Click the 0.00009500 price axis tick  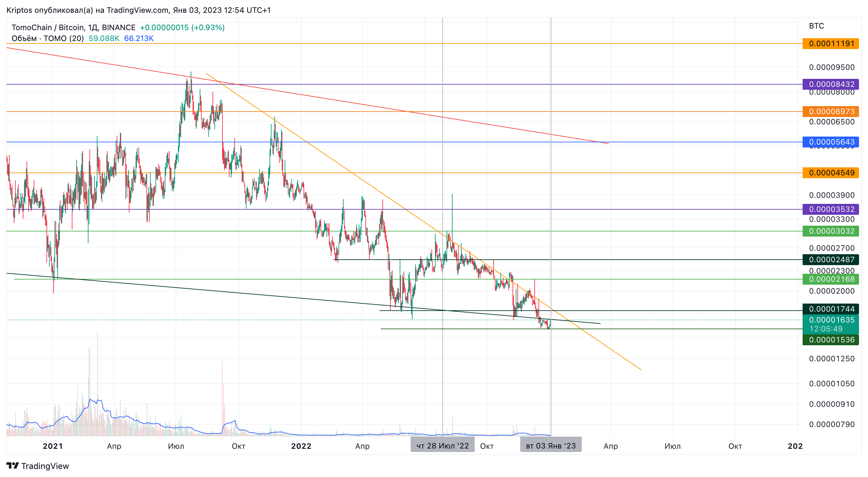(831, 67)
